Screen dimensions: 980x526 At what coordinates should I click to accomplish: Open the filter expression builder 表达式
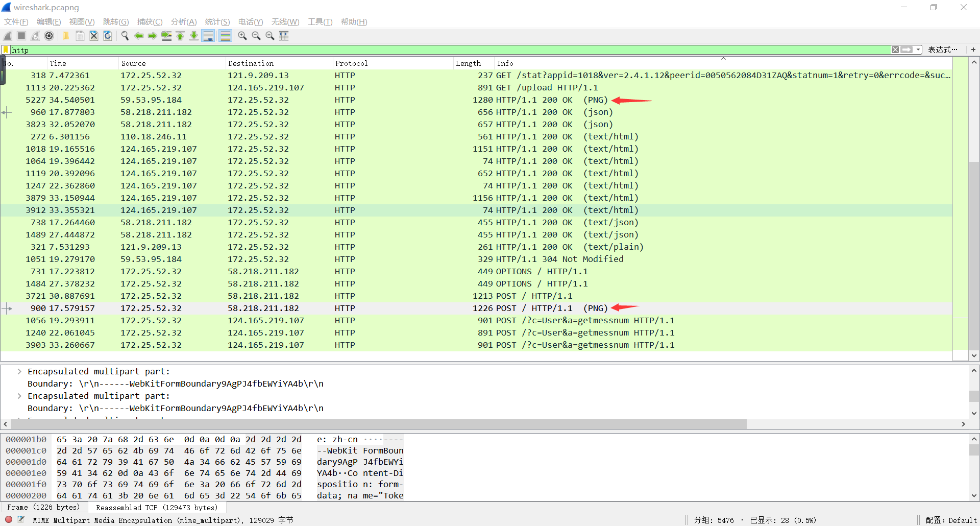click(x=942, y=50)
